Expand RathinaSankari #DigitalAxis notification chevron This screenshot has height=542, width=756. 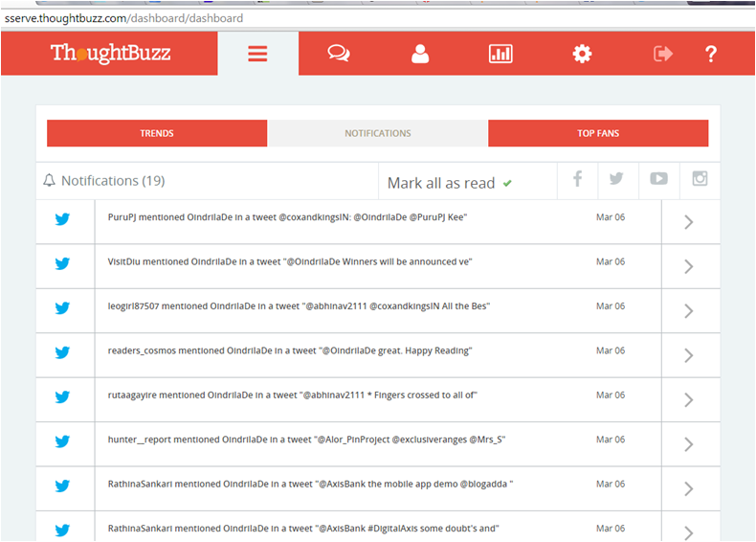coord(689,532)
